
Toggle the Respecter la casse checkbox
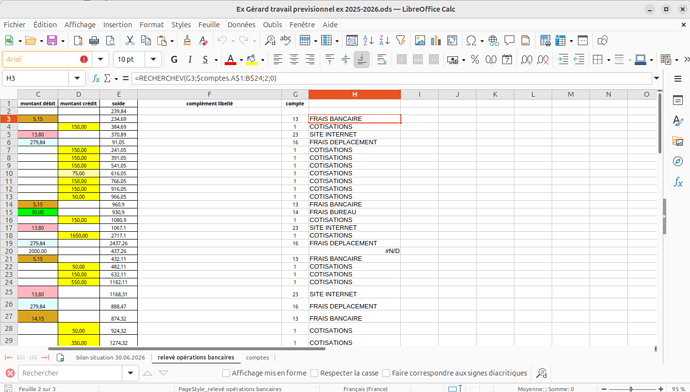[314, 373]
